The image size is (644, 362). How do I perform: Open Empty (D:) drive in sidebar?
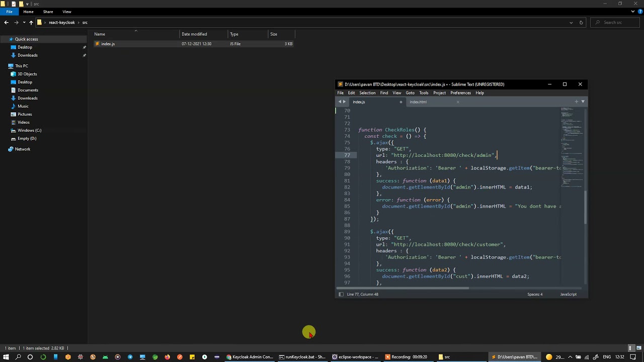click(x=27, y=138)
